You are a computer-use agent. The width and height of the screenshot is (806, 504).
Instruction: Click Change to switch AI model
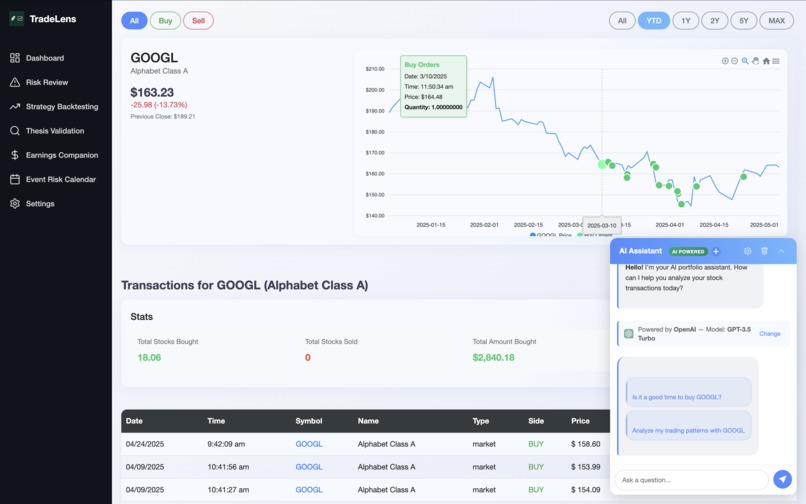click(770, 334)
